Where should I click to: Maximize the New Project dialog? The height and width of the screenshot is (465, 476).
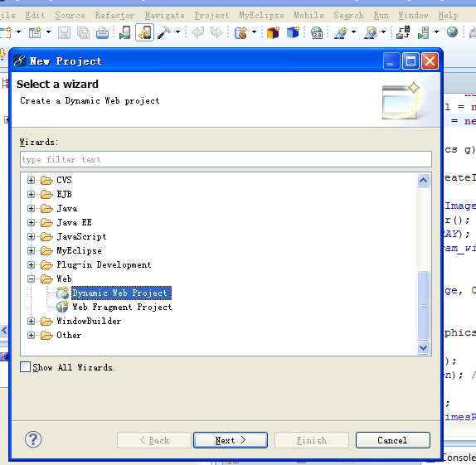pyautogui.click(x=410, y=61)
